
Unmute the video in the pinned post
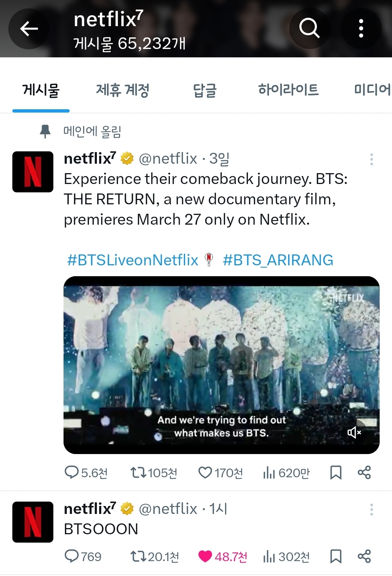pyautogui.click(x=354, y=432)
